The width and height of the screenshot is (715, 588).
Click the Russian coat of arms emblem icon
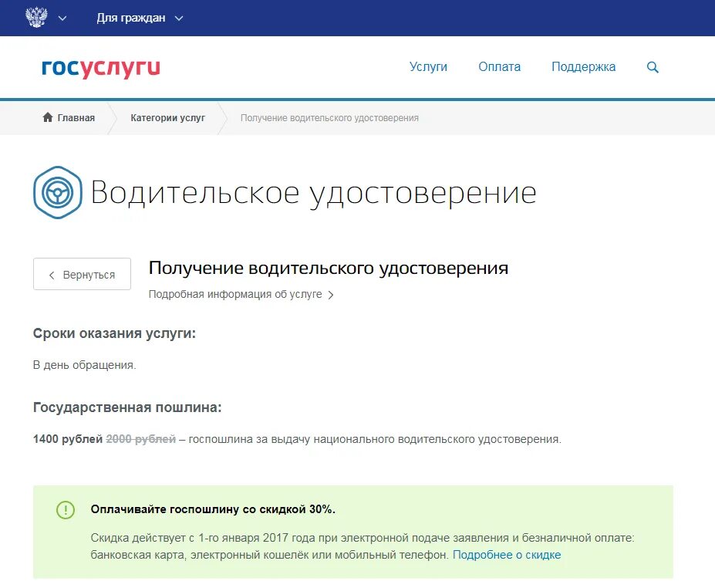(36, 17)
